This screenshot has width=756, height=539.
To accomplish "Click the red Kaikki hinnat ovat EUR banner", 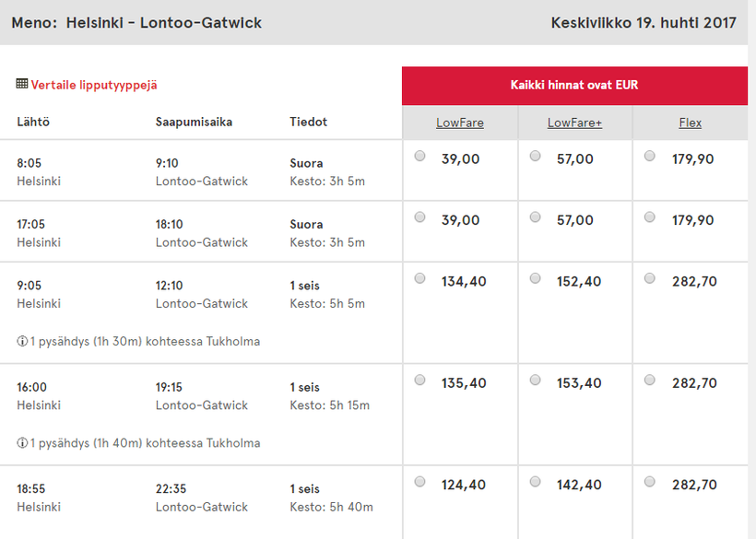I will (x=574, y=86).
